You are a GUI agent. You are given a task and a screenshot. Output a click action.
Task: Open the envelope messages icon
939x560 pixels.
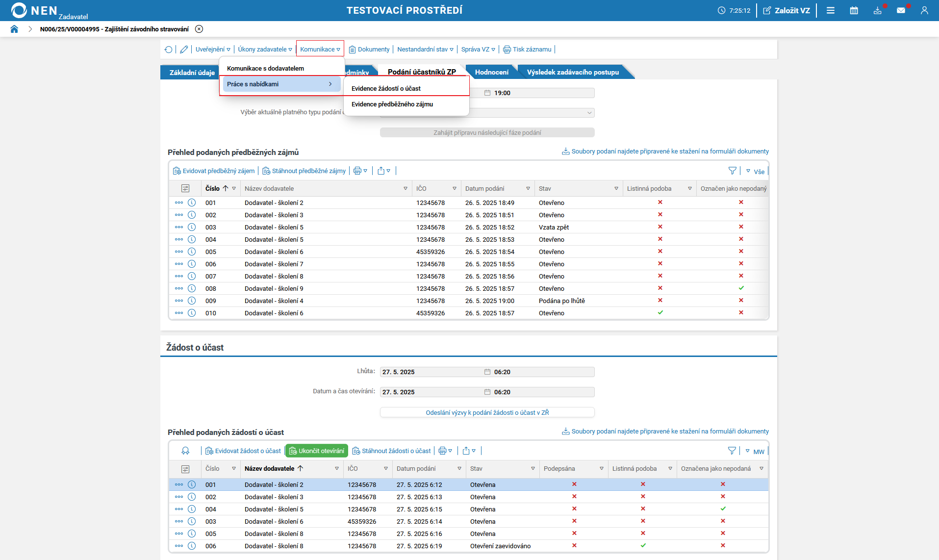pos(901,10)
